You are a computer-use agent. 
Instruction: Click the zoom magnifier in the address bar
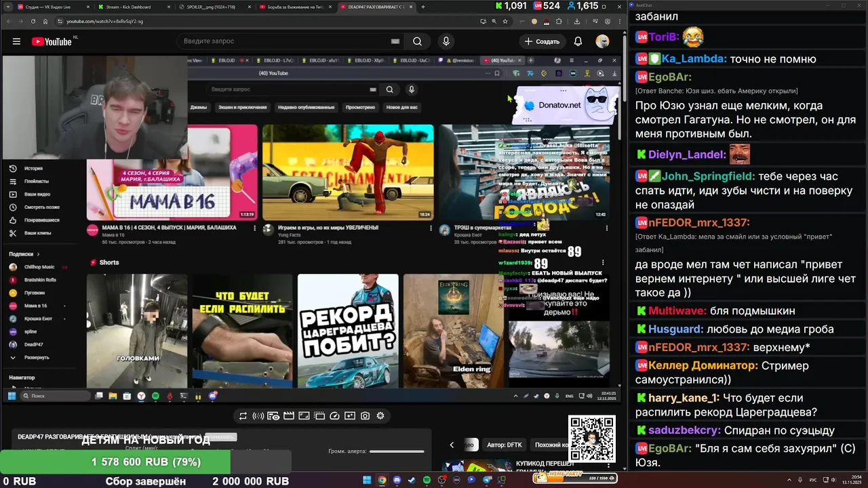(494, 21)
